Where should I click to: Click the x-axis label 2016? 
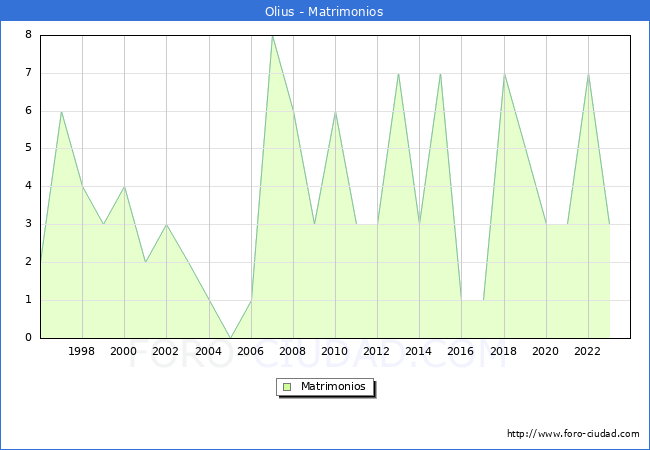tap(460, 351)
